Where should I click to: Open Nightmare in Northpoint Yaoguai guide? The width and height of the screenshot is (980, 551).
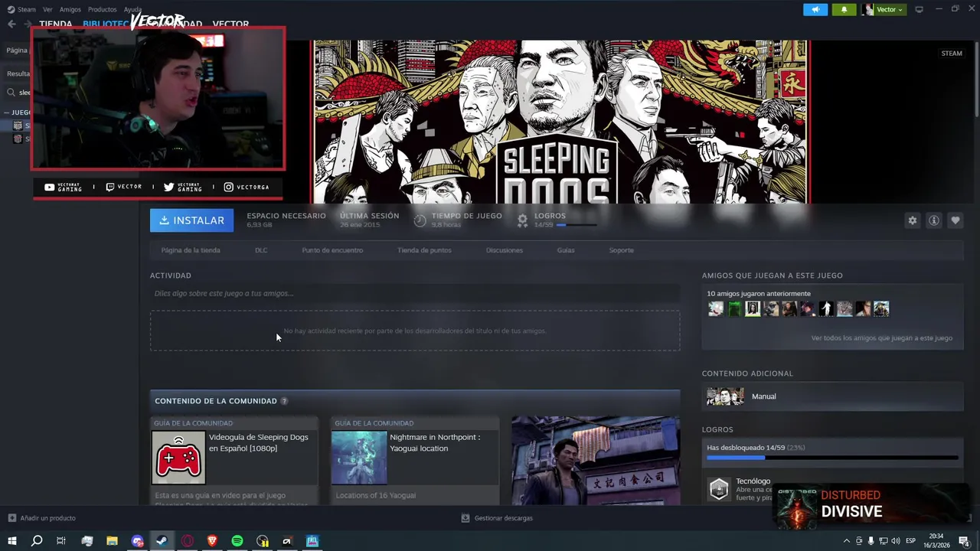pos(435,442)
